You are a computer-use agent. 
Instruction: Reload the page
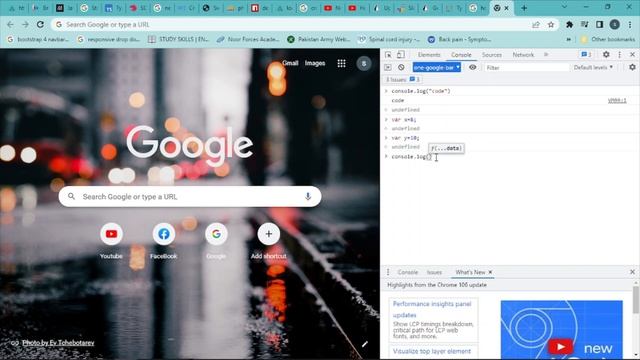(40, 24)
